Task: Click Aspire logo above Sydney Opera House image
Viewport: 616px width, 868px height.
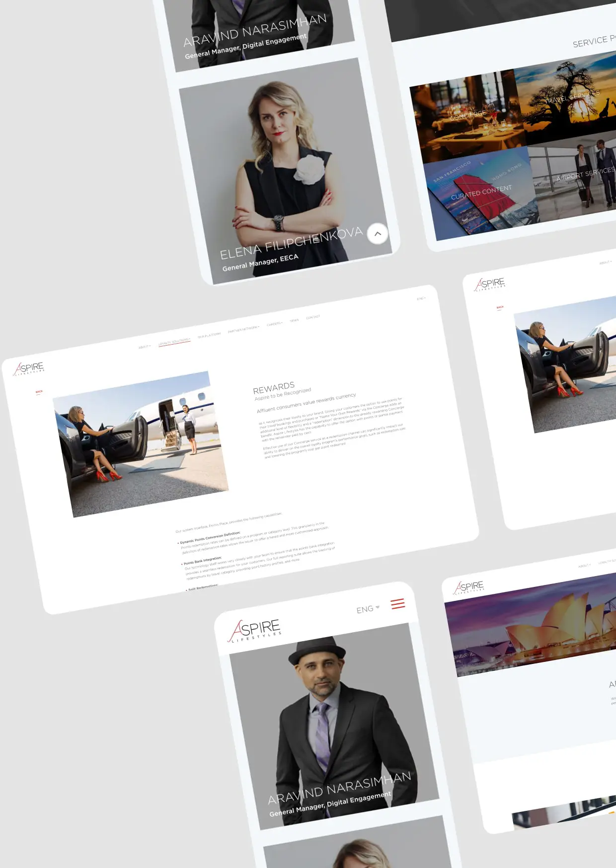Action: pos(469,587)
